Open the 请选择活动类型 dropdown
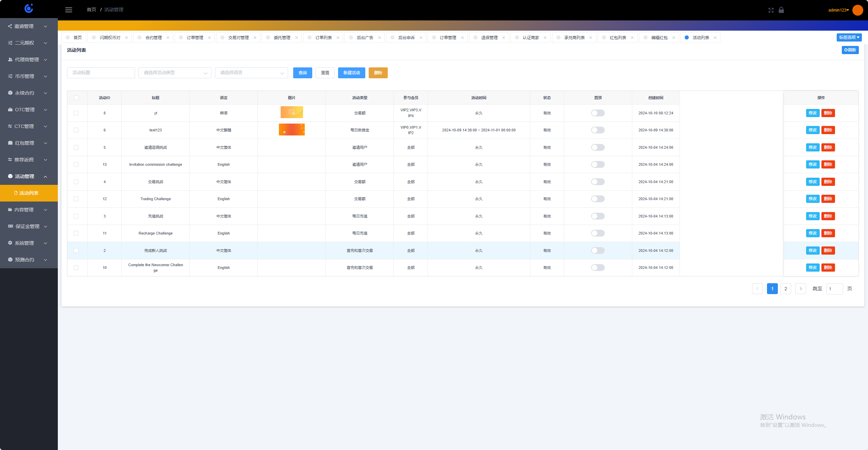This screenshot has width=868, height=450. point(175,73)
